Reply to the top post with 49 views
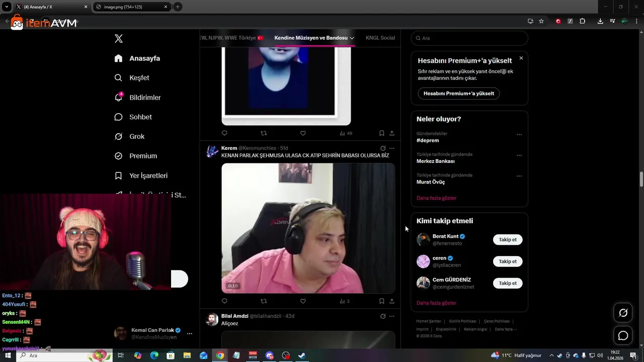The width and height of the screenshot is (644, 362). point(224,133)
